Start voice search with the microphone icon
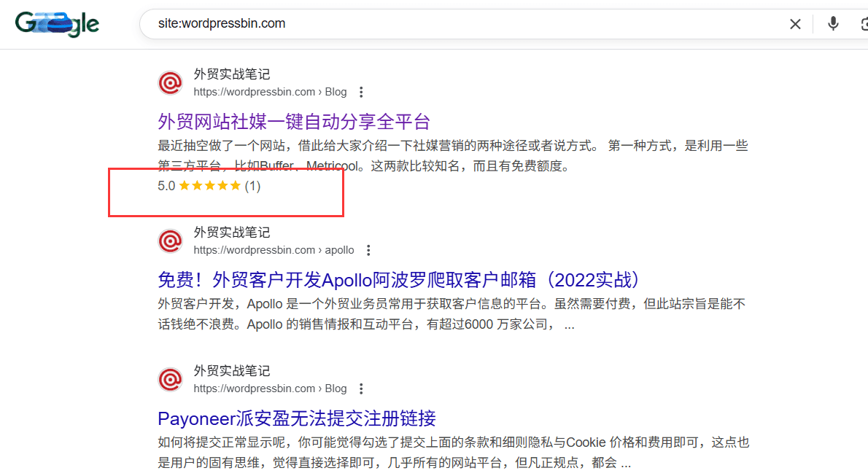The image size is (868, 476). pyautogui.click(x=833, y=24)
